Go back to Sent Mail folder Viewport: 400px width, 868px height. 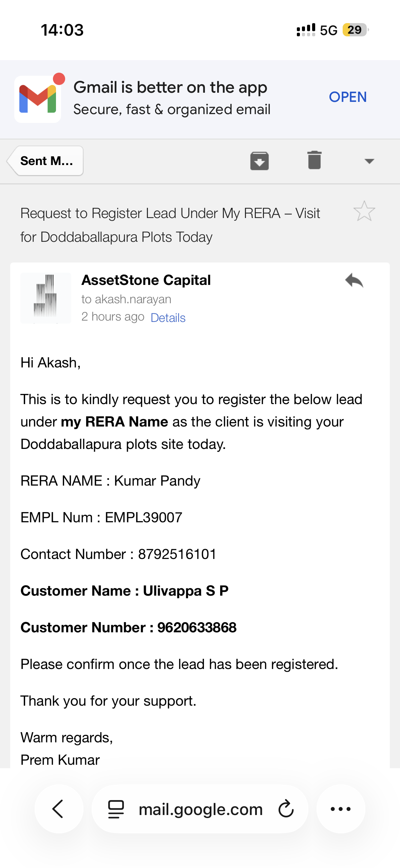tap(45, 161)
